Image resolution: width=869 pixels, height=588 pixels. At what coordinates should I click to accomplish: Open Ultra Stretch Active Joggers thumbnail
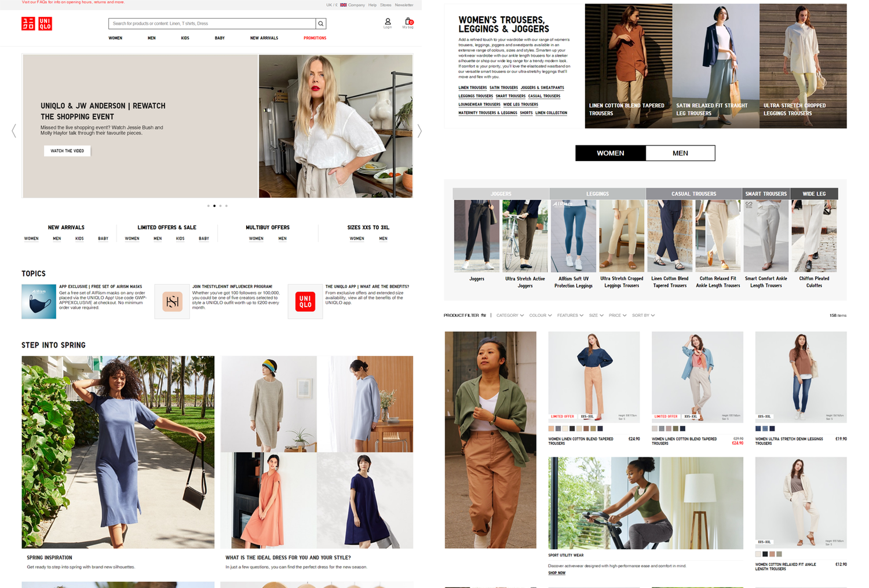click(525, 236)
